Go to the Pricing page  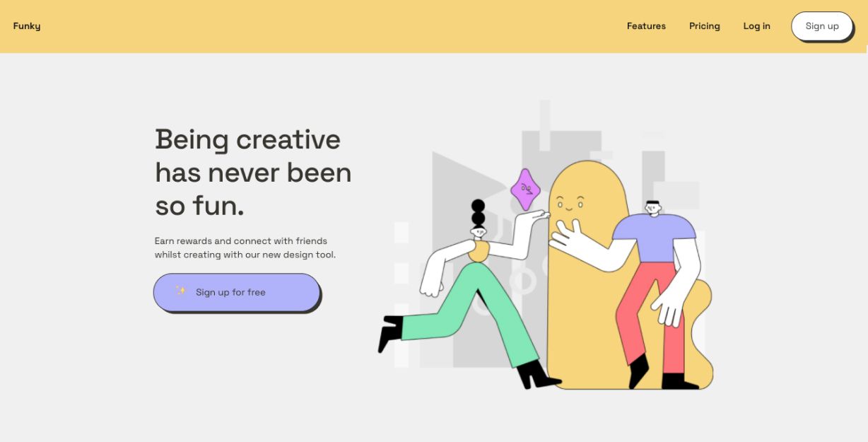[x=704, y=26]
